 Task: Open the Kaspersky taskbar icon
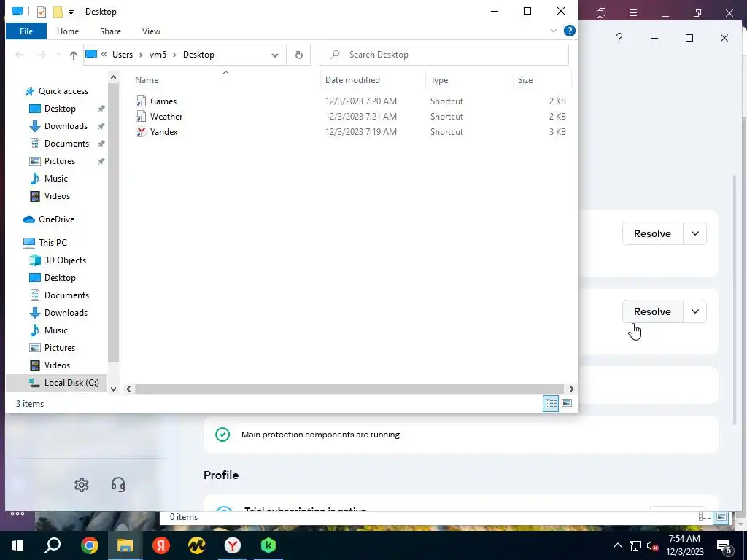click(x=268, y=545)
